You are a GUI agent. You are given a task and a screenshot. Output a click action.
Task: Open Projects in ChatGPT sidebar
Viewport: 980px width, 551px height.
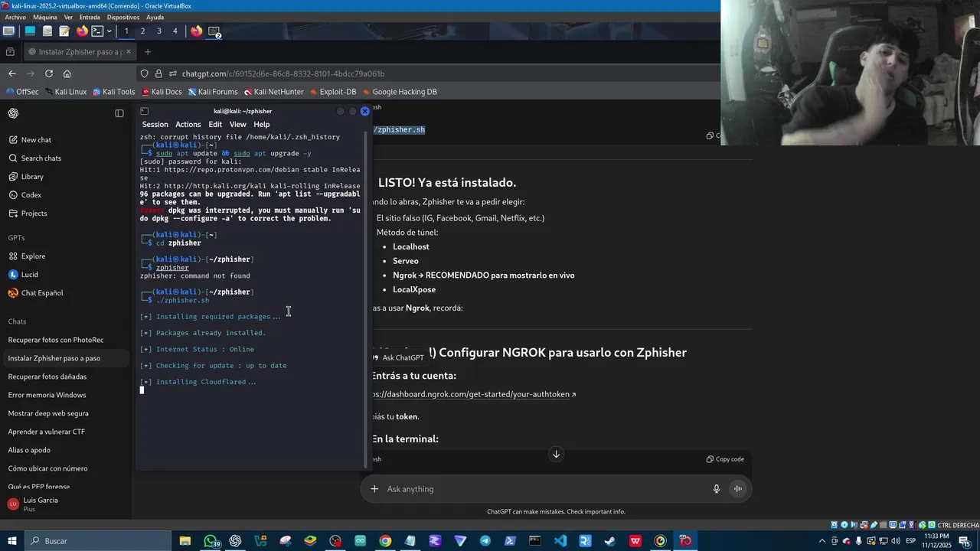click(x=66, y=214)
